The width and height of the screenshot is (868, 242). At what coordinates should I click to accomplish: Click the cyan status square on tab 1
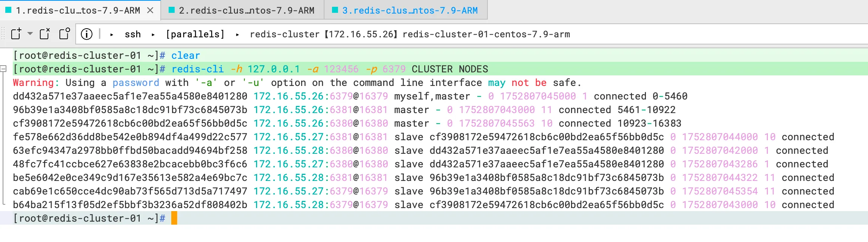8,10
